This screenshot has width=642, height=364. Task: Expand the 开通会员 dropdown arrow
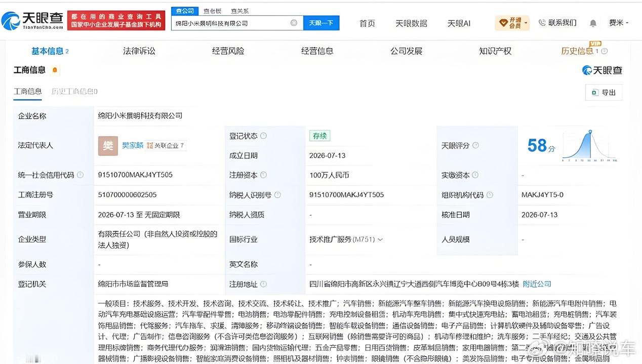click(x=526, y=23)
